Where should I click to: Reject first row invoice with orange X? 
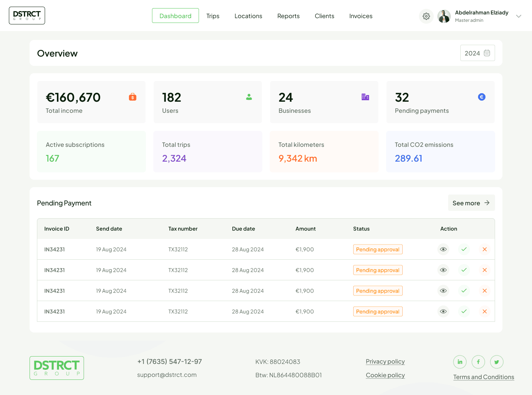pyautogui.click(x=485, y=249)
